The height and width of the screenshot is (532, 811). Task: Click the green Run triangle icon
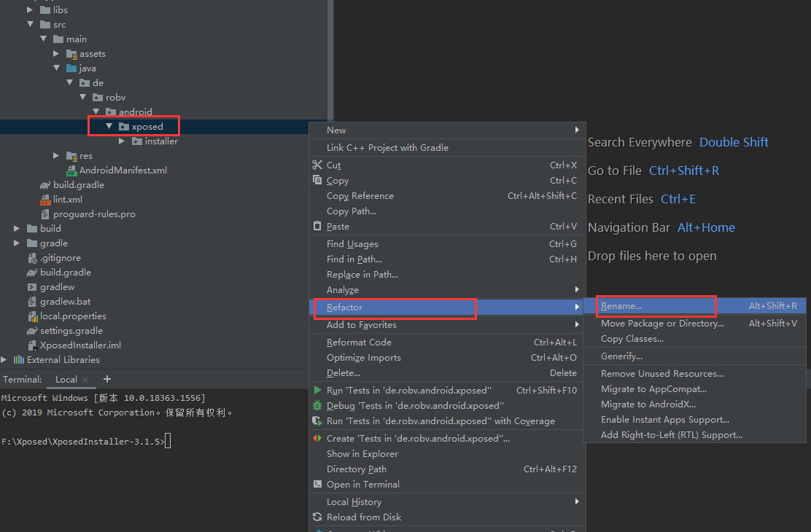317,390
